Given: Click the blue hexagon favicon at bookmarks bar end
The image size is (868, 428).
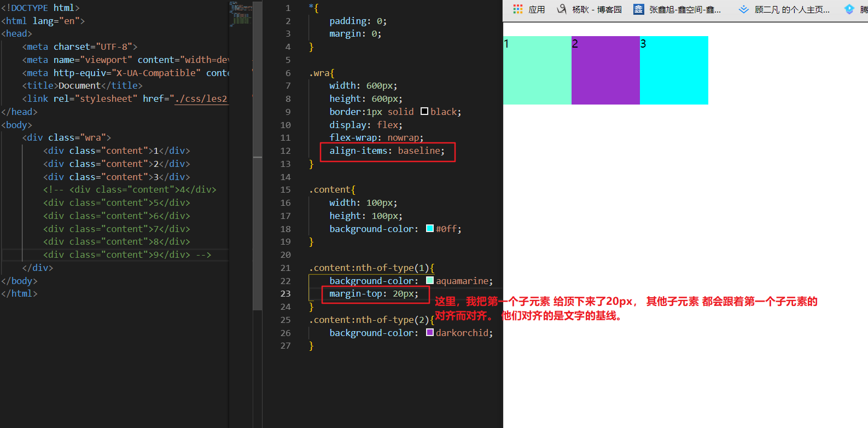Looking at the screenshot, I should pos(849,9).
